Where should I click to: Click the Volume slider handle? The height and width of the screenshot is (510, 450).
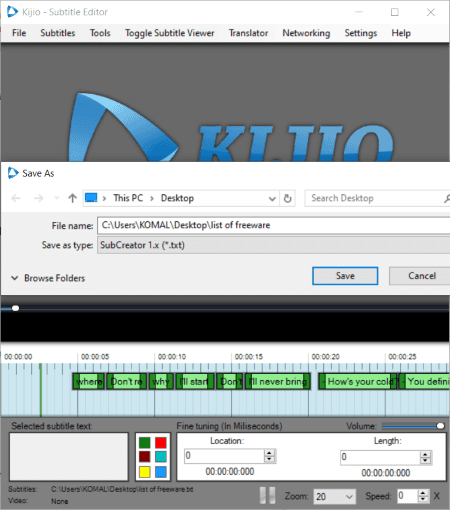pos(440,426)
